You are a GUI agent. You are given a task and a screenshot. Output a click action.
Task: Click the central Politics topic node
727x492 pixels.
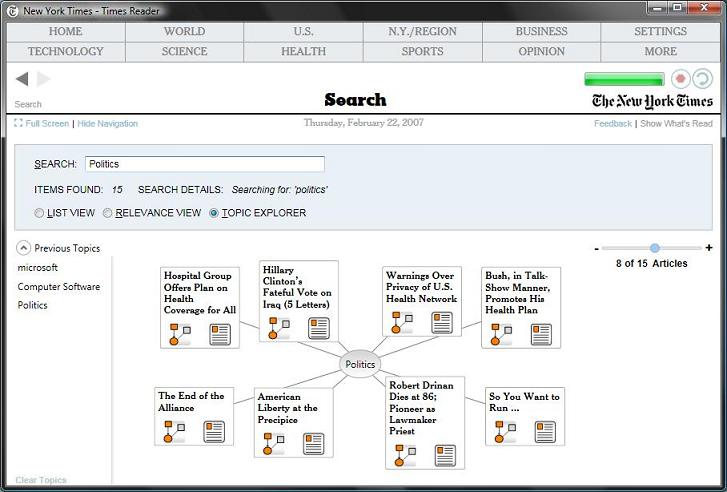pyautogui.click(x=360, y=364)
